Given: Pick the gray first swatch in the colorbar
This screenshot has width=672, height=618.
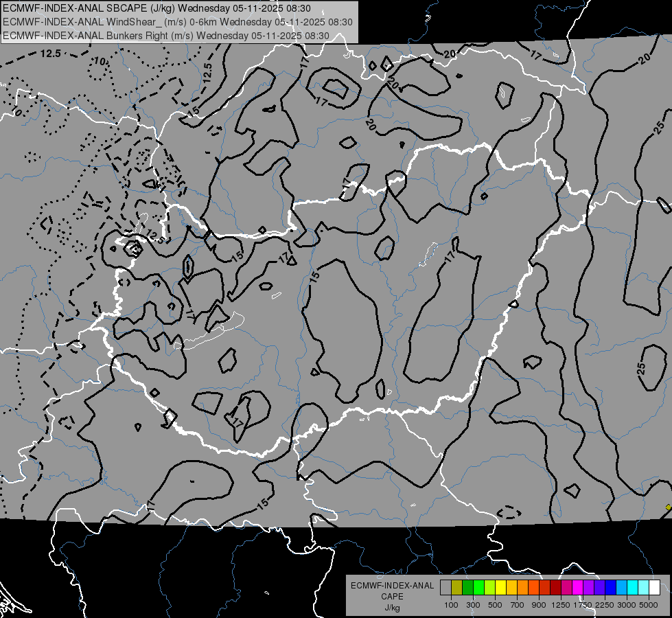Looking at the screenshot, I should 445,587.
